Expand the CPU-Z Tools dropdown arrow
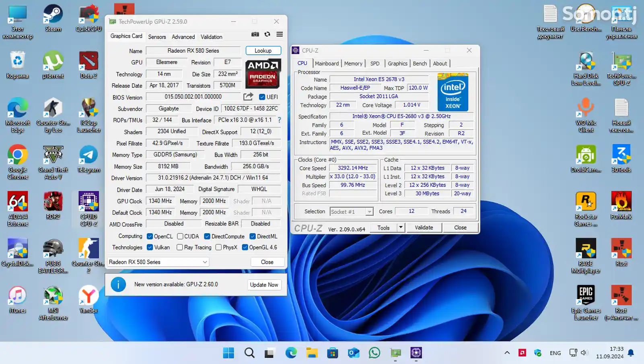This screenshot has height=364, width=644. pyautogui.click(x=401, y=227)
